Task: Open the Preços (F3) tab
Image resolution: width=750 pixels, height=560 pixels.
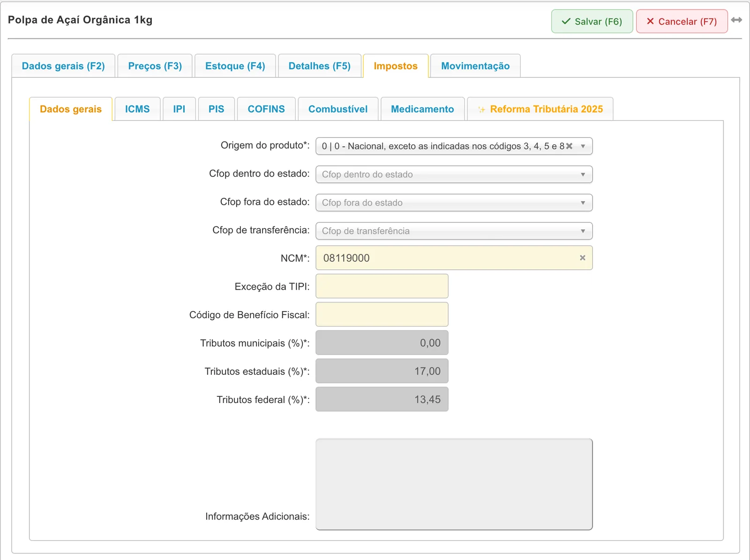Action: click(x=155, y=66)
